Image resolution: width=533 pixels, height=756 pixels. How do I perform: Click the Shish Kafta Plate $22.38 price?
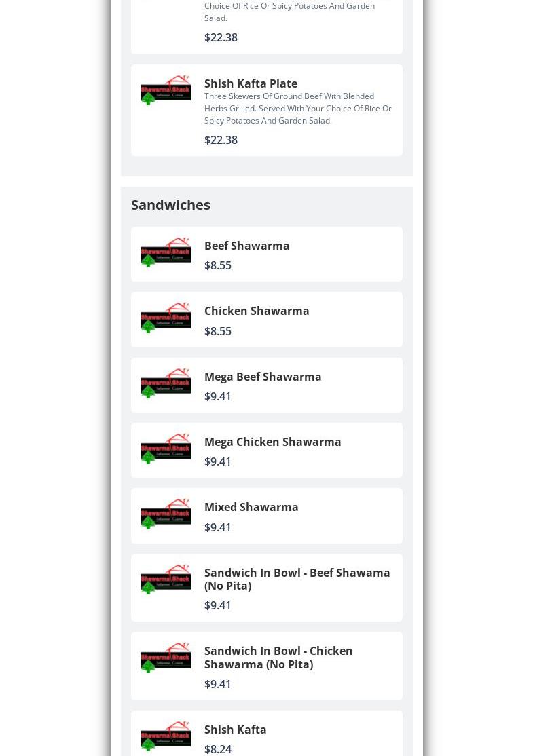[221, 140]
